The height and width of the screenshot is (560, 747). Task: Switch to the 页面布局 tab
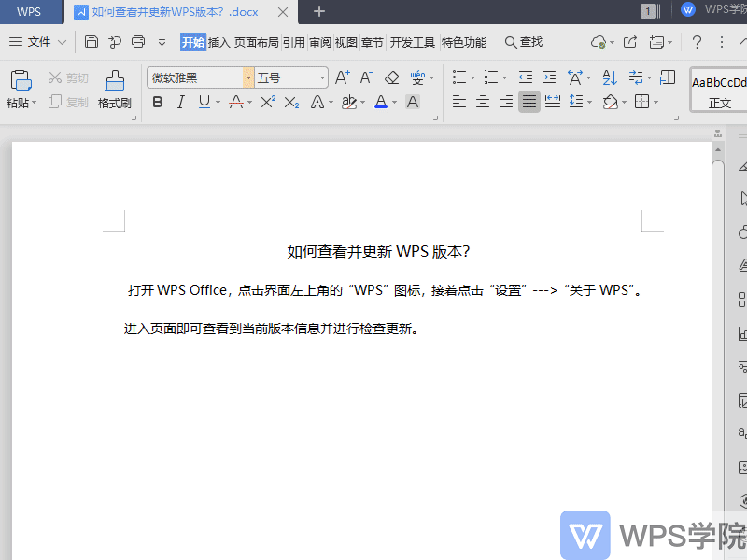pos(256,42)
